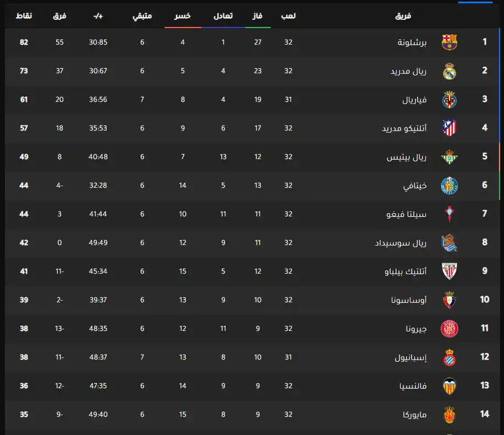This screenshot has width=504, height=435.
Task: Click the Atlético Madrid crest
Action: tap(450, 128)
